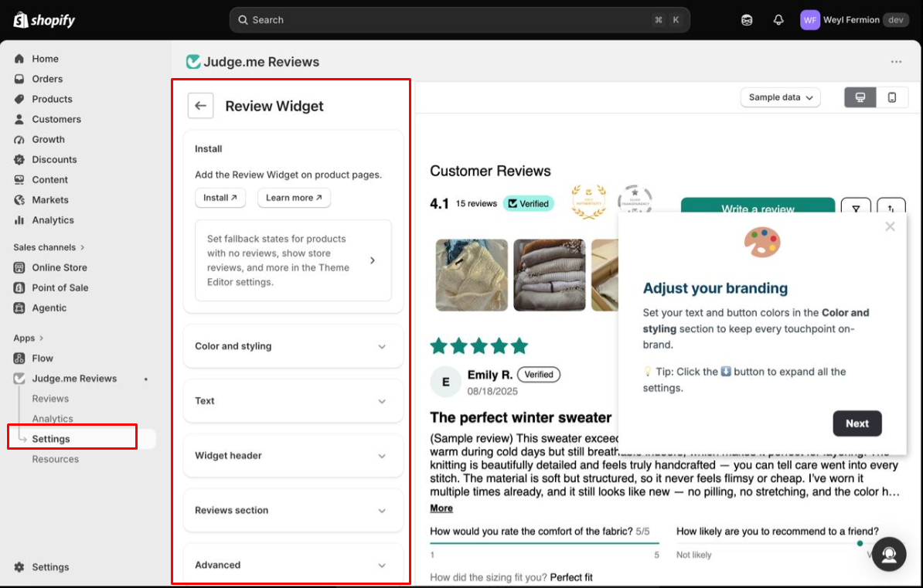Expand the Reviews section panel

point(293,510)
